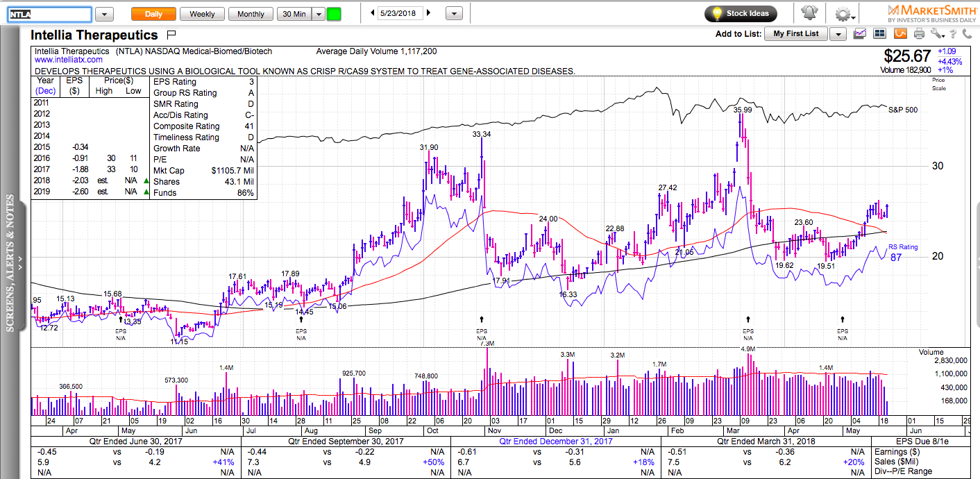This screenshot has height=479, width=980.
Task: Click the S&P 500 line label
Action: pyautogui.click(x=904, y=110)
